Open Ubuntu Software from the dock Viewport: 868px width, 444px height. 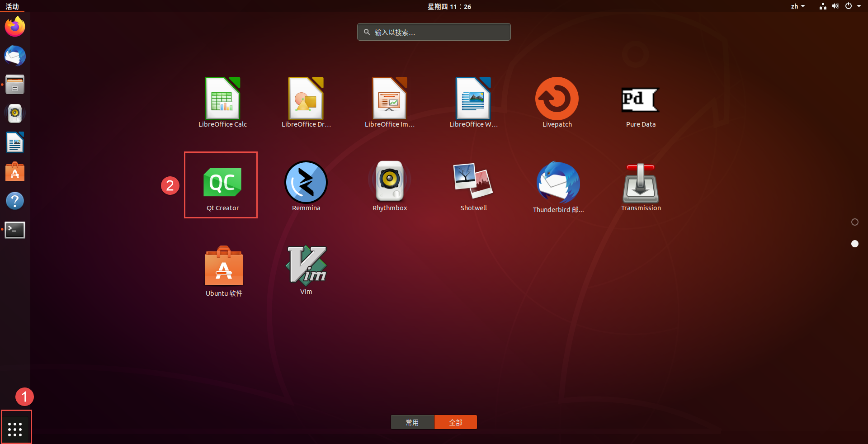tap(15, 172)
